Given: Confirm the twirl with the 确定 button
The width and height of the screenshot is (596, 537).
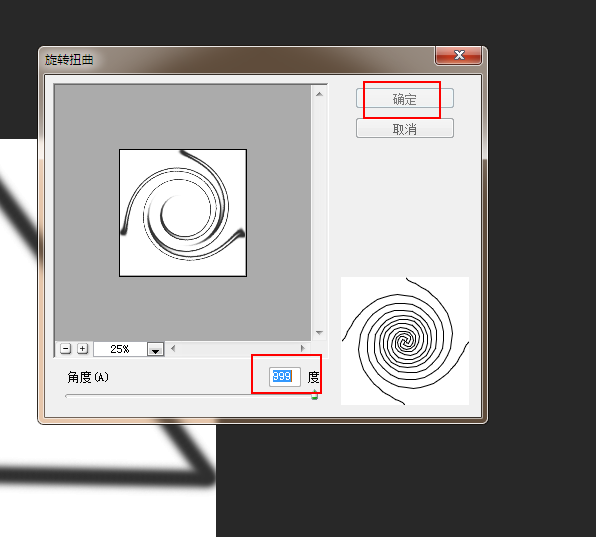Looking at the screenshot, I should click(405, 98).
